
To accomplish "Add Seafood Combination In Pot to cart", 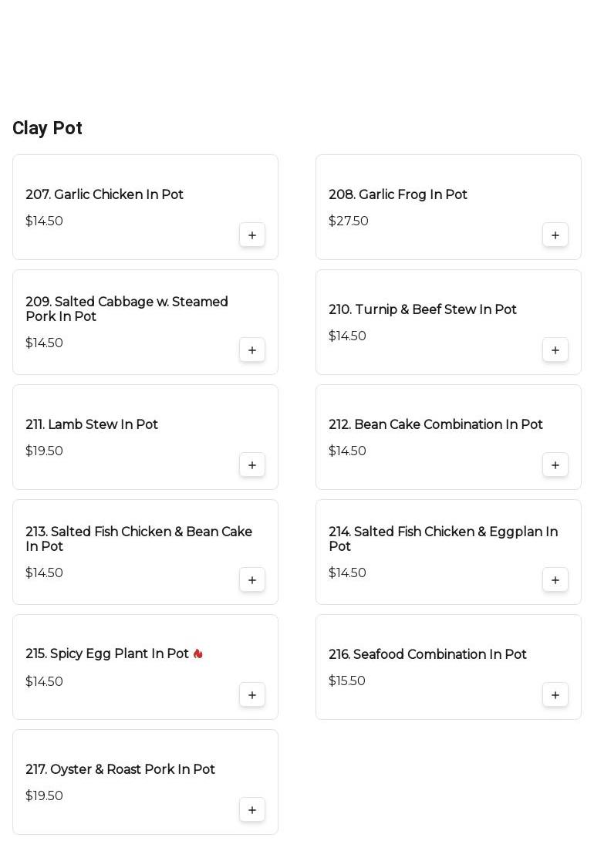I will pyautogui.click(x=555, y=695).
